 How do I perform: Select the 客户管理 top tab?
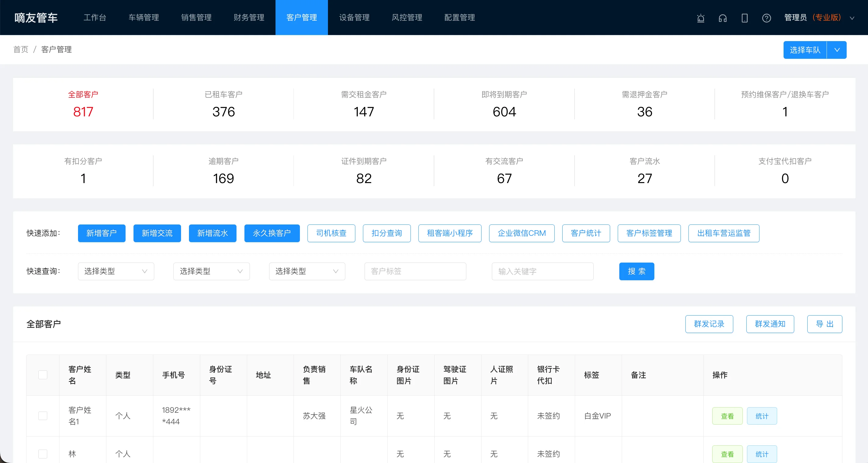click(x=302, y=17)
